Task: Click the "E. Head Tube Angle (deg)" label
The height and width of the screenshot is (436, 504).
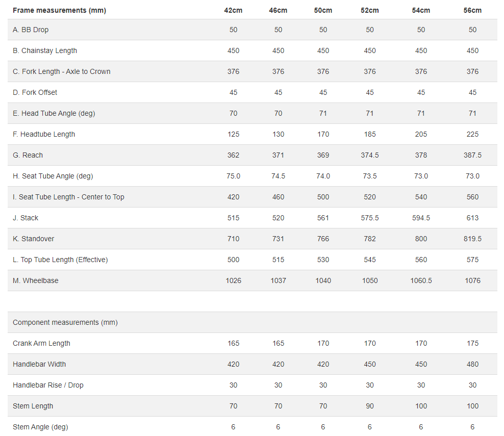Action: [54, 113]
